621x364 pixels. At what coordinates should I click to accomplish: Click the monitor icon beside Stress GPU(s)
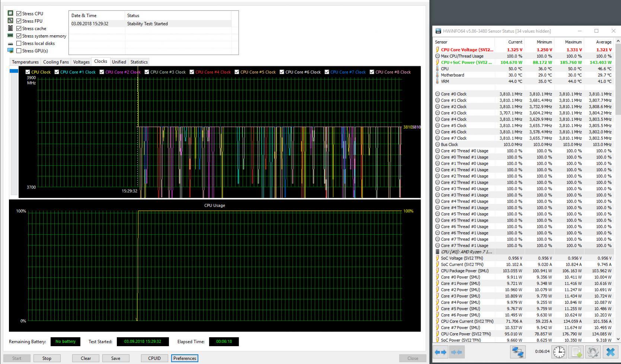tap(10, 51)
